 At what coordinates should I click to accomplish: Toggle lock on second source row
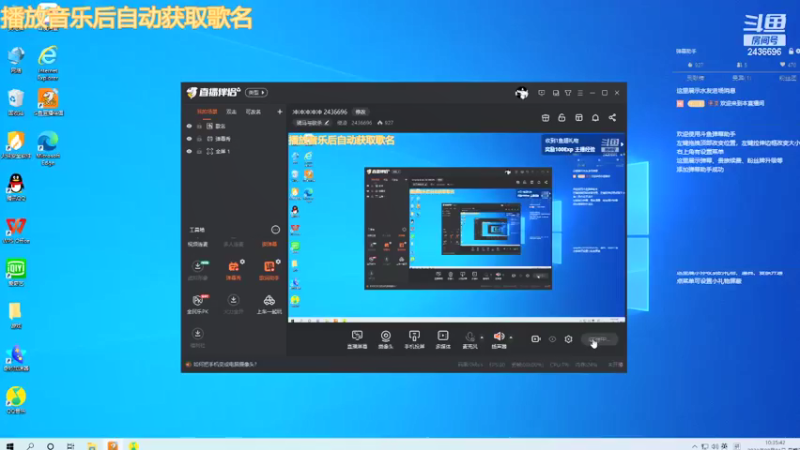pyautogui.click(x=199, y=139)
